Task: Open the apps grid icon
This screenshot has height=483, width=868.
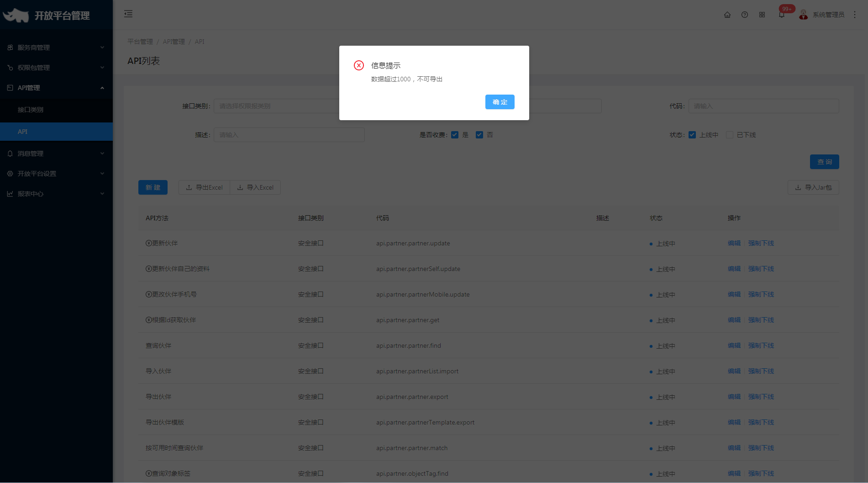Action: pos(762,15)
